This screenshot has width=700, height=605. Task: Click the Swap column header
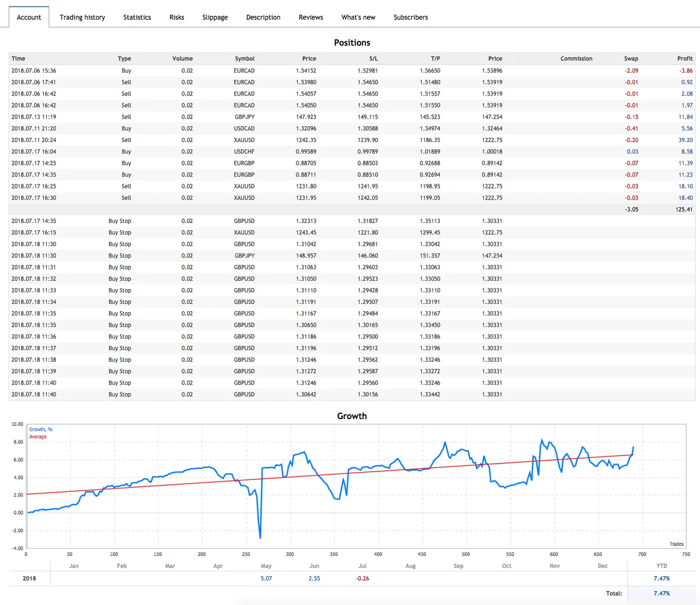pyautogui.click(x=631, y=58)
